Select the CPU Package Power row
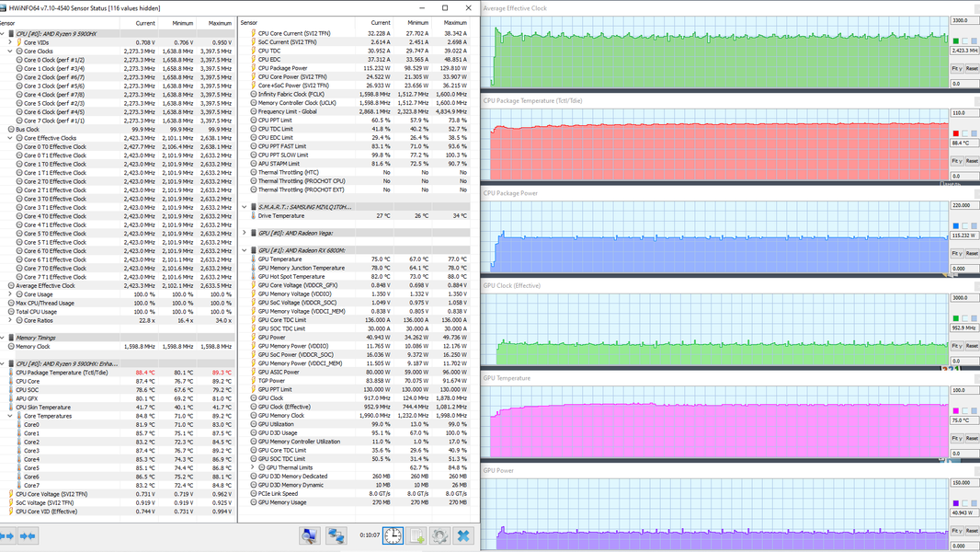The height and width of the screenshot is (552, 980). pos(355,68)
